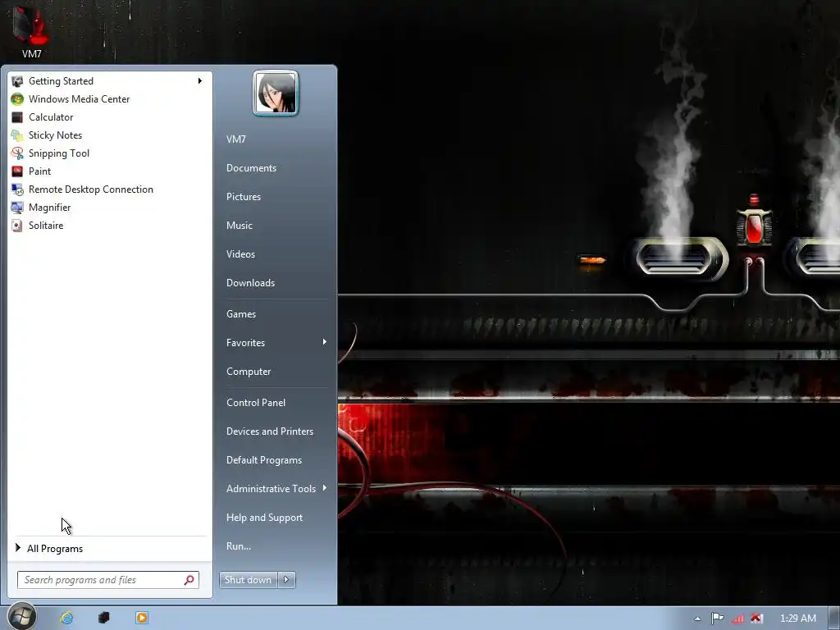The image size is (840, 630).
Task: Click the Action Center flag icon
Action: [x=717, y=619]
